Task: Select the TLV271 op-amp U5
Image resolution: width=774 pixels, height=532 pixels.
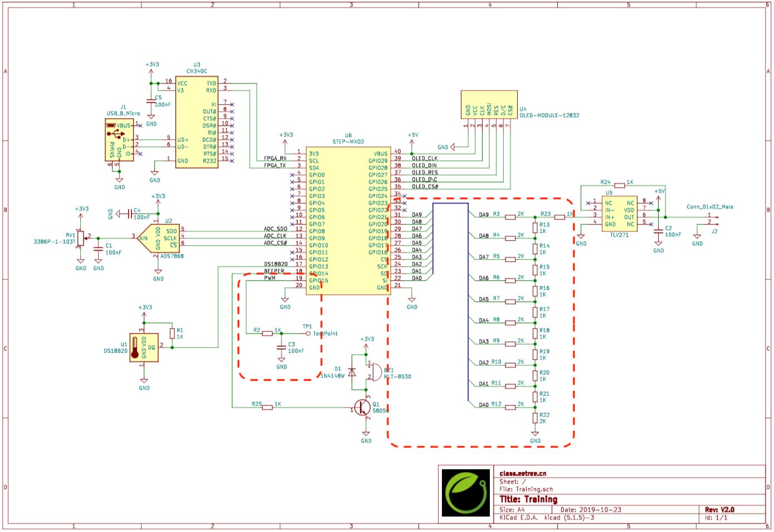Action: click(619, 214)
